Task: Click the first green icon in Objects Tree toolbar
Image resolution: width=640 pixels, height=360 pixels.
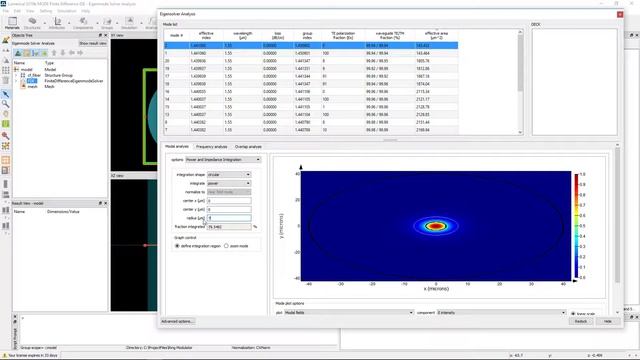Action: [x=18, y=53]
